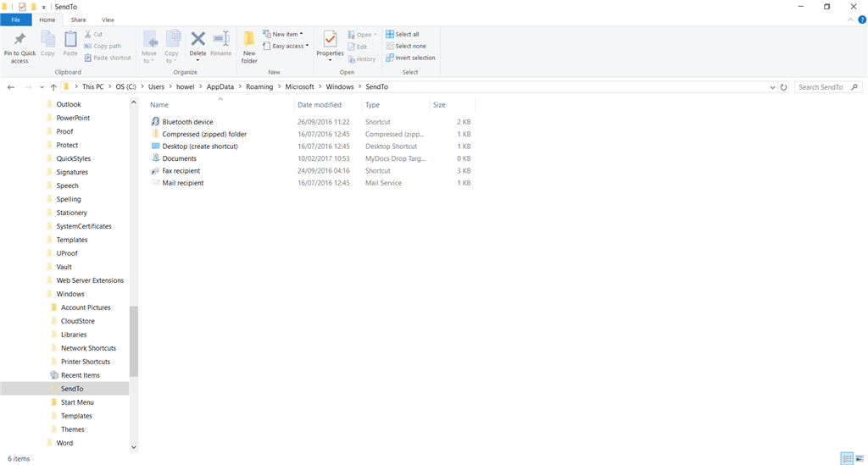Select SystemCertificates in navigation pane

click(84, 226)
